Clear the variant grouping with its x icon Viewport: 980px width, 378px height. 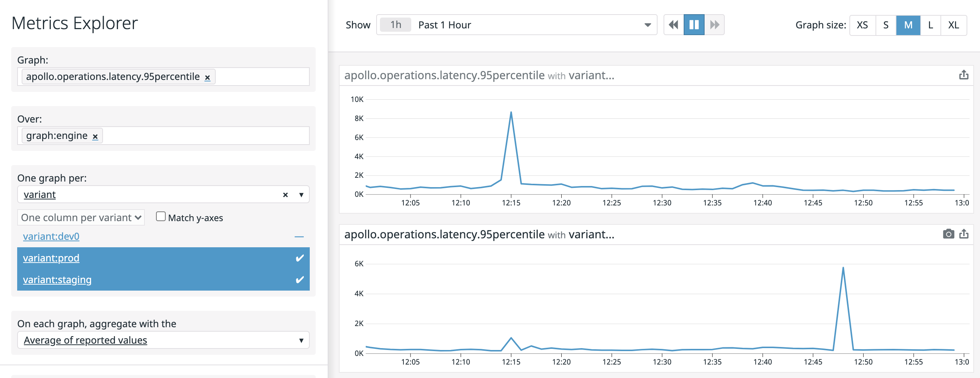(285, 195)
